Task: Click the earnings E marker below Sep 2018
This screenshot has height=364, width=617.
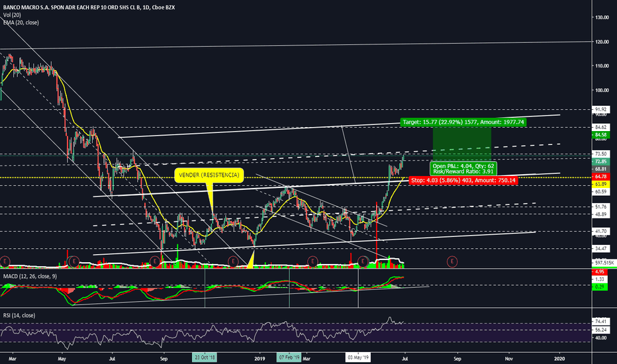Action: (155, 261)
